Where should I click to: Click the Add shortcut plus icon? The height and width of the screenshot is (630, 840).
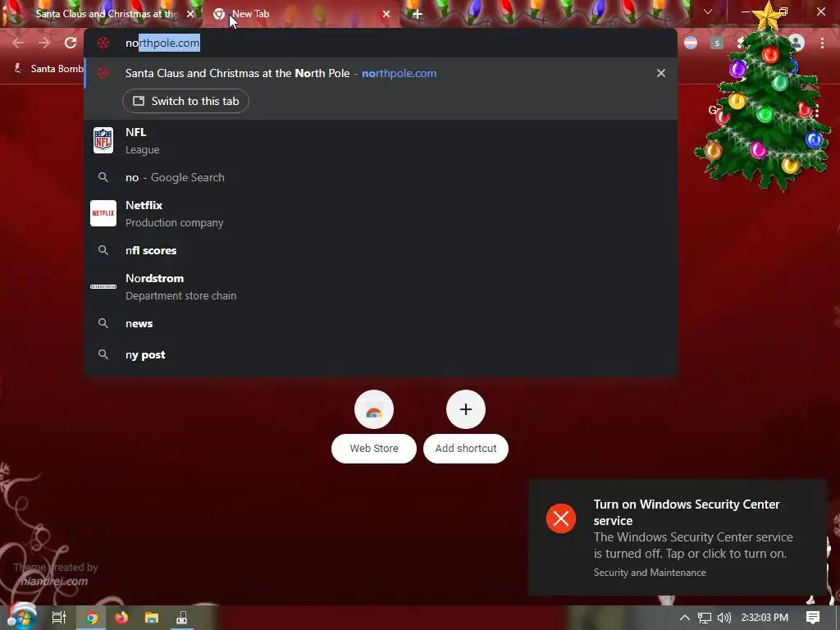(x=466, y=410)
